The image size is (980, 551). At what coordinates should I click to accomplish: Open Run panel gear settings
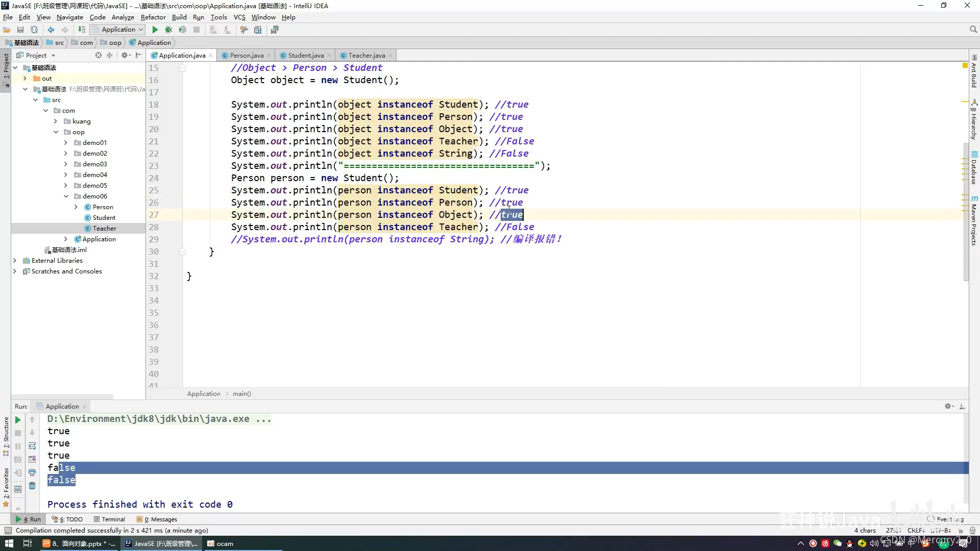pos(948,406)
